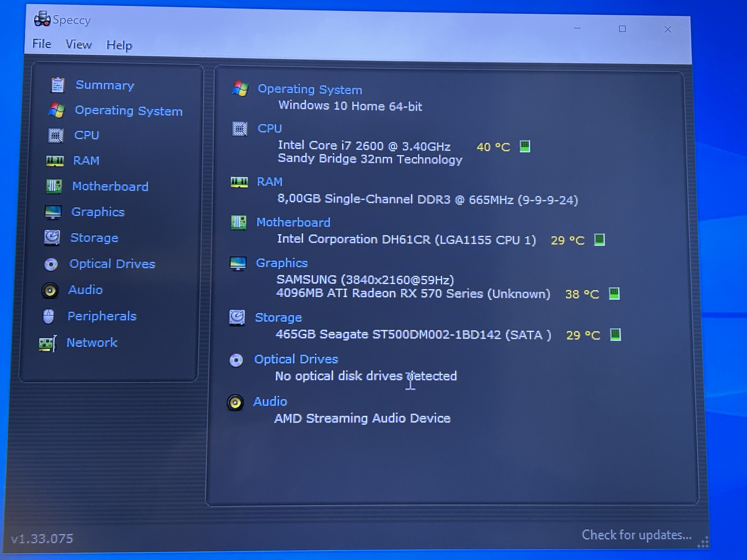Click the Operating System flag icon in sidebar

coord(57,110)
